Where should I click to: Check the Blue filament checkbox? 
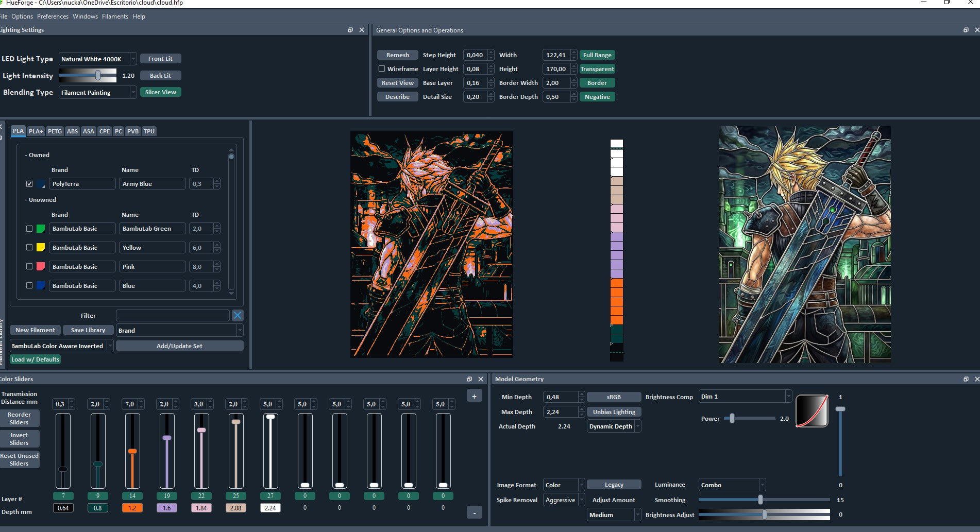(x=29, y=286)
